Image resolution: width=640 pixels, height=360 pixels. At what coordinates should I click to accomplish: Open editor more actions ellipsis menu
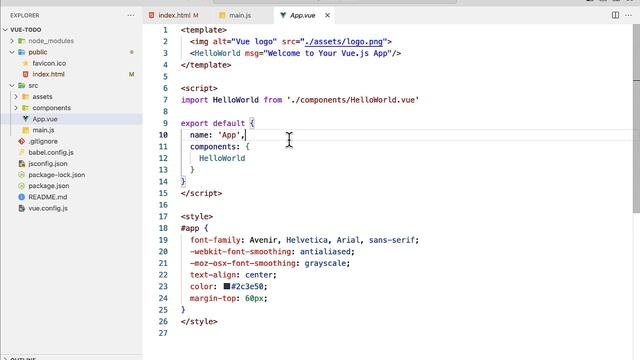pos(629,15)
